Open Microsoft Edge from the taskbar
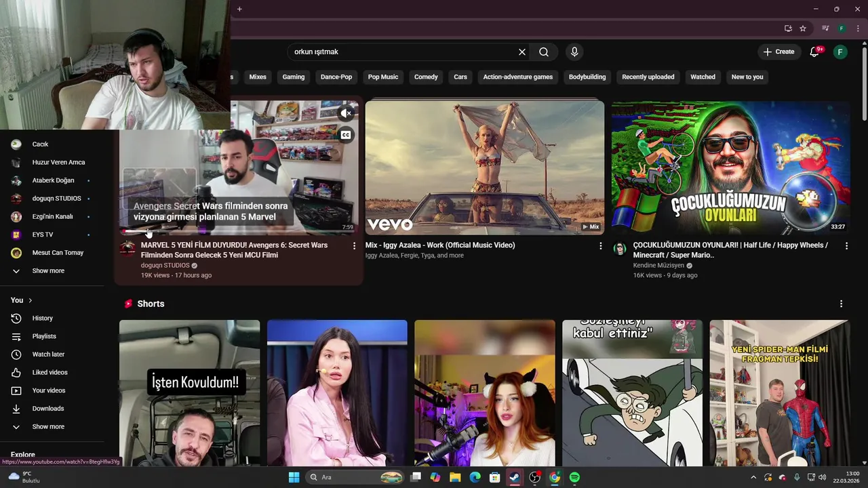This screenshot has width=868, height=488. (475, 477)
